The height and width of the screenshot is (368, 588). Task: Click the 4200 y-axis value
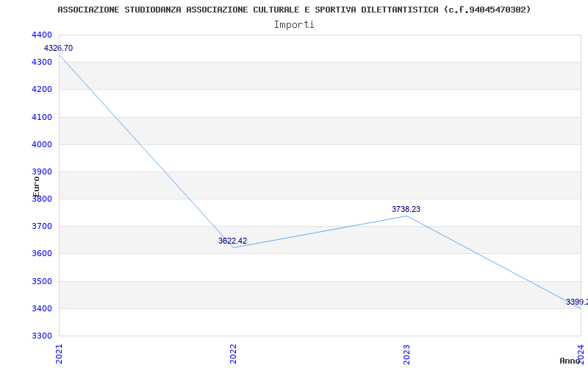click(x=41, y=90)
